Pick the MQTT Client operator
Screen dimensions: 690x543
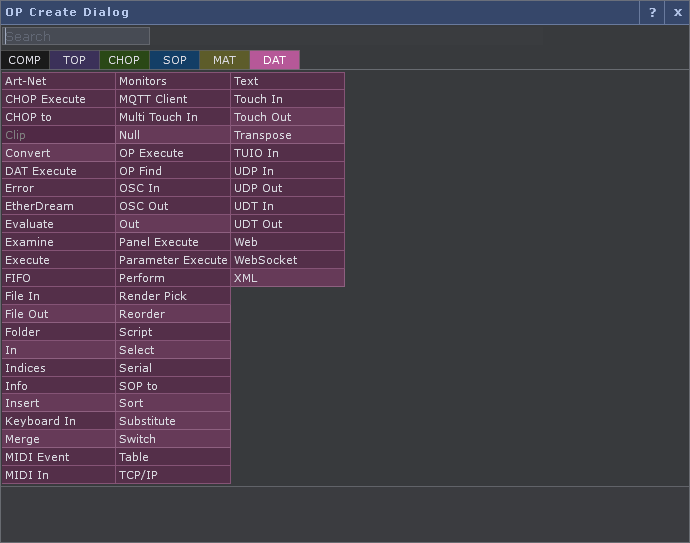[x=173, y=99]
